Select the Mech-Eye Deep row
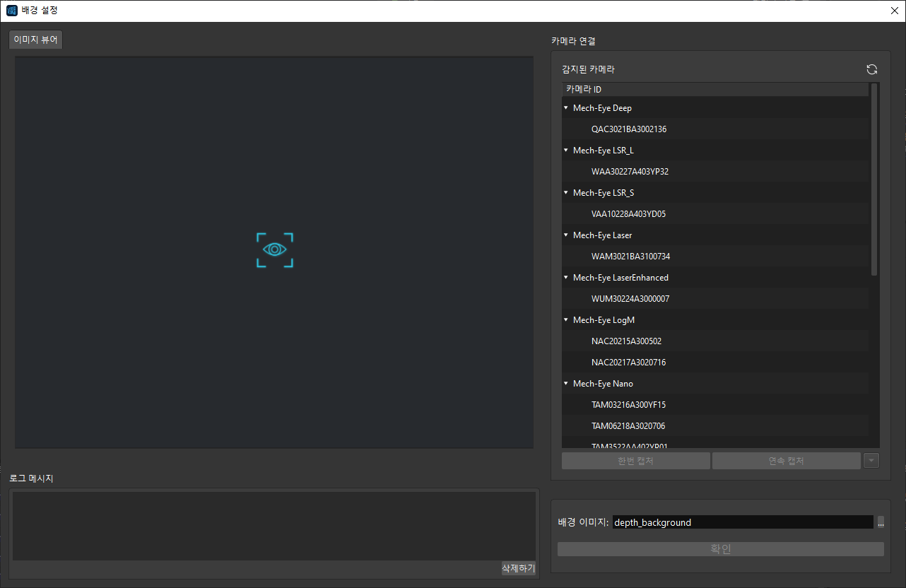 (715, 108)
